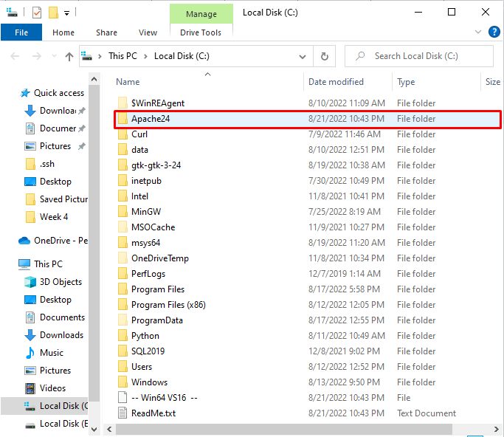Open 3D Objects under This PC
Viewport: 504px width, 437px height.
pyautogui.click(x=53, y=282)
